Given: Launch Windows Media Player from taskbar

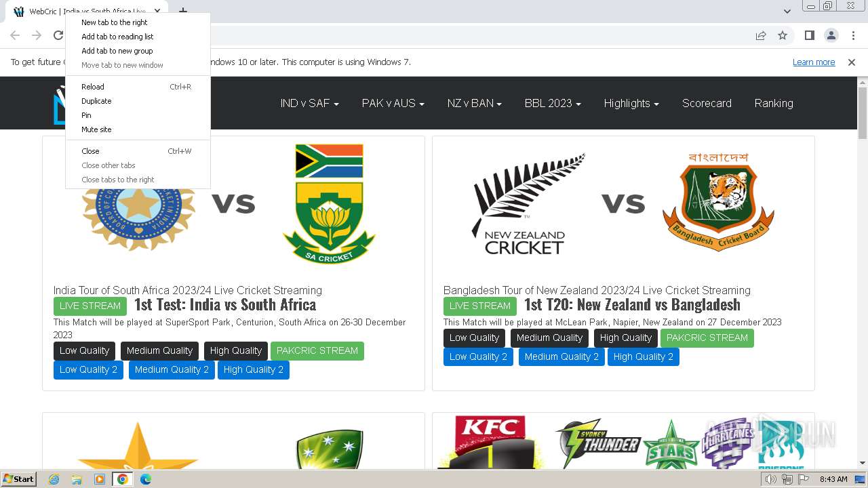Looking at the screenshot, I should click(100, 479).
